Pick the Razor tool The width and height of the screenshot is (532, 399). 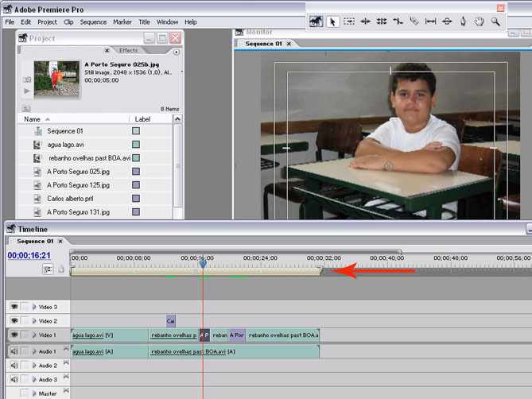coord(414,21)
